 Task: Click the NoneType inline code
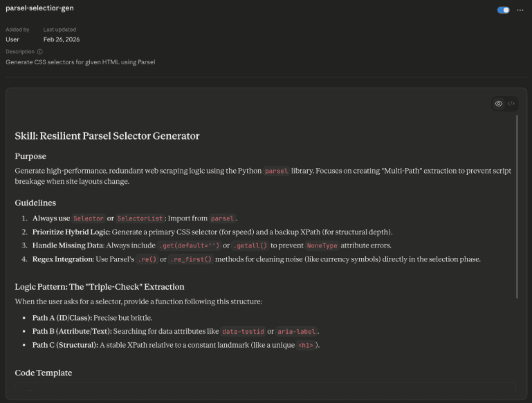pyautogui.click(x=324, y=245)
